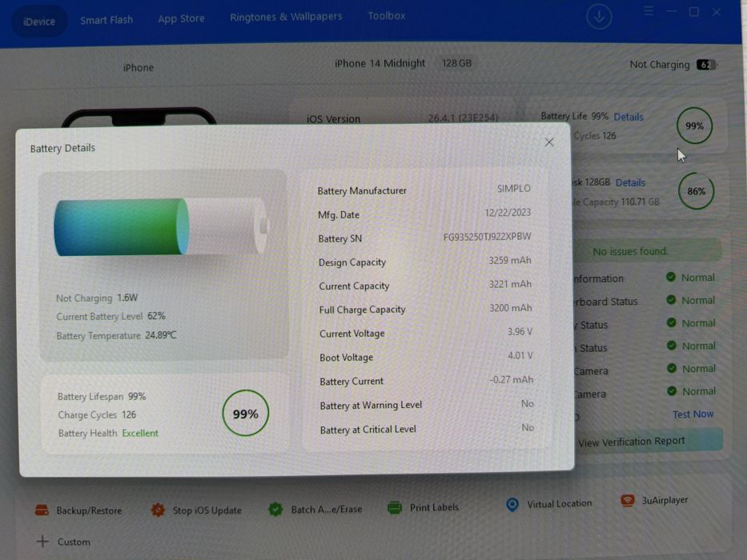Click Current Battery Level 62%

click(x=110, y=316)
